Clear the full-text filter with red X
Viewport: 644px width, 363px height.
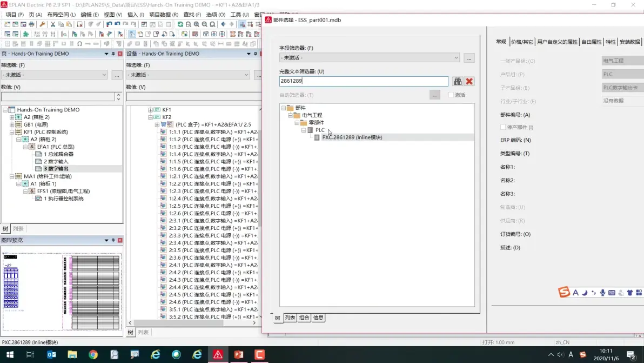click(x=469, y=81)
